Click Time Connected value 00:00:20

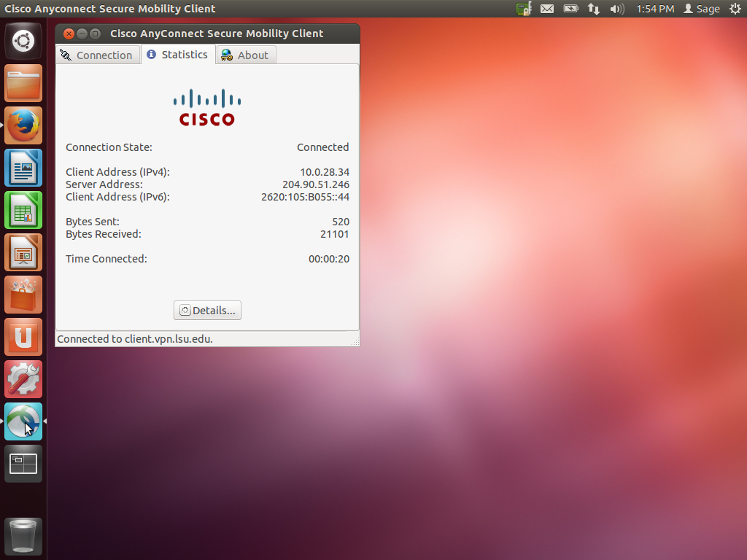point(329,259)
